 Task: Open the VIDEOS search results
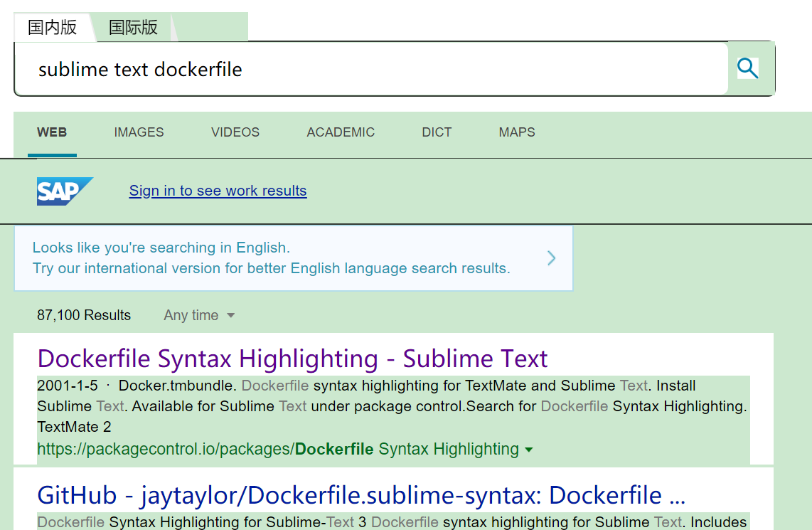tap(235, 132)
